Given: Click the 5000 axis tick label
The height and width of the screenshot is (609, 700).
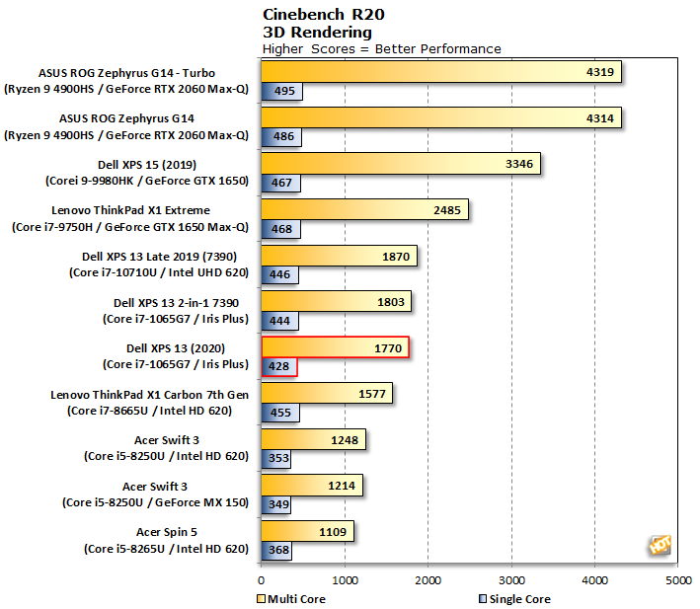Looking at the screenshot, I should click(678, 580).
